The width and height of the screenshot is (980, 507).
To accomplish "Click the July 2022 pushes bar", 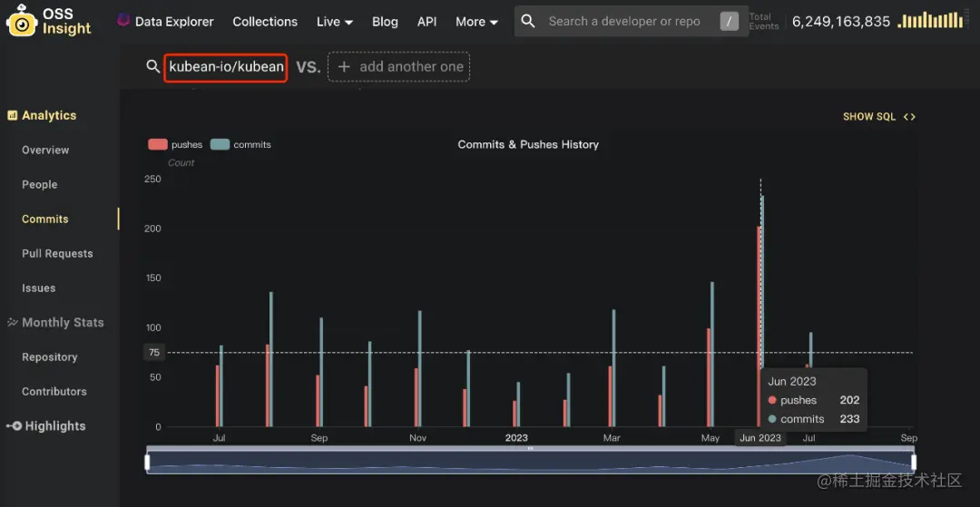I will pos(218,395).
